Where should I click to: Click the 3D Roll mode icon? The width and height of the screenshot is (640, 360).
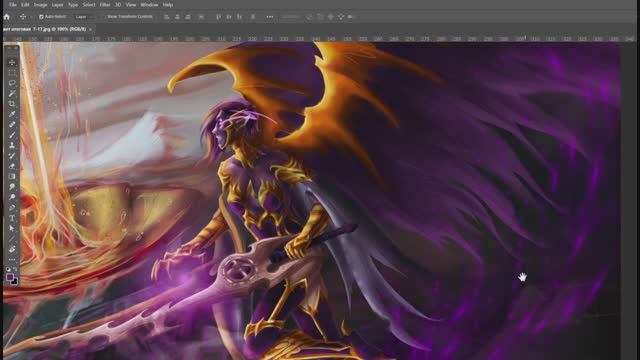320,17
